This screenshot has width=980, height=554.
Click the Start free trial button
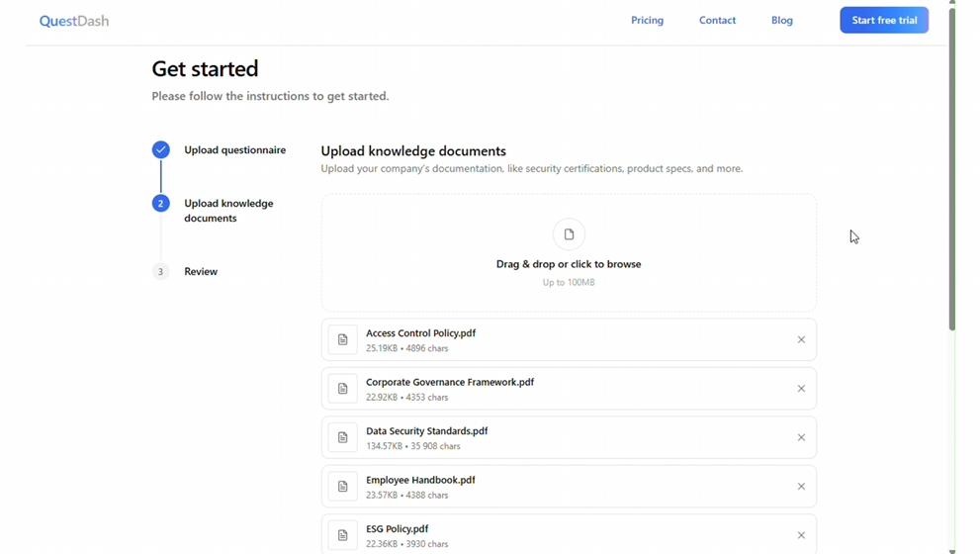[x=884, y=20]
